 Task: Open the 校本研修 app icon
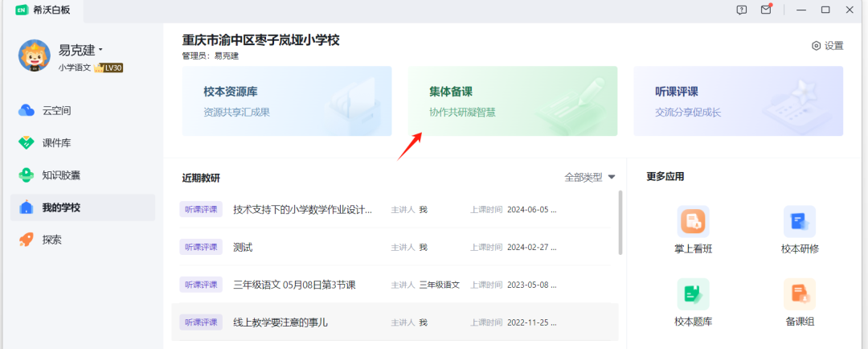800,222
